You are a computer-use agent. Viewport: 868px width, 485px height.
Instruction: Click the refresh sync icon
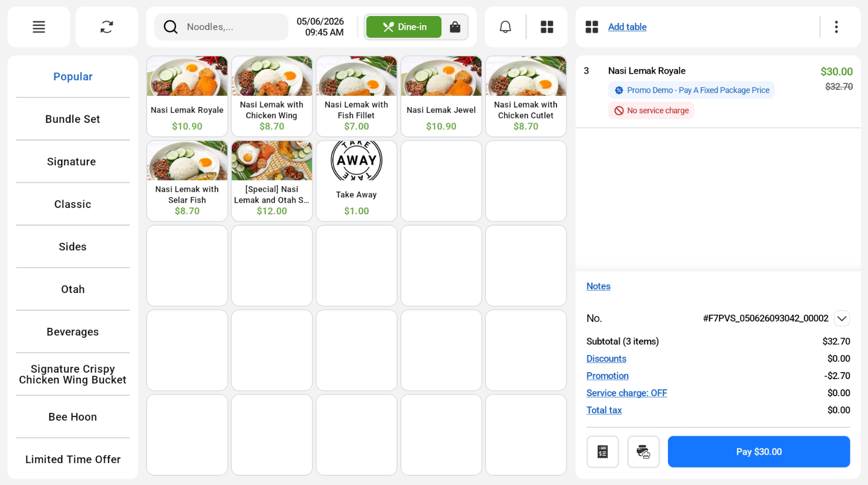106,27
